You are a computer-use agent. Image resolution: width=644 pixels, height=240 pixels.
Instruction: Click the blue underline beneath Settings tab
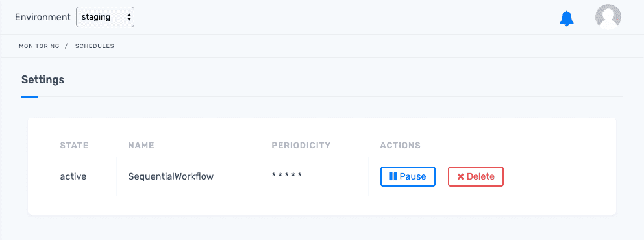(30, 97)
